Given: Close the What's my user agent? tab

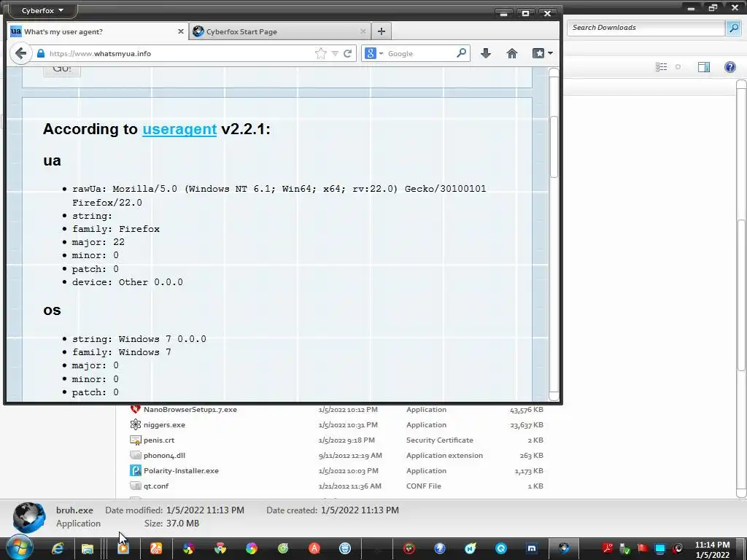Looking at the screenshot, I should 181,31.
